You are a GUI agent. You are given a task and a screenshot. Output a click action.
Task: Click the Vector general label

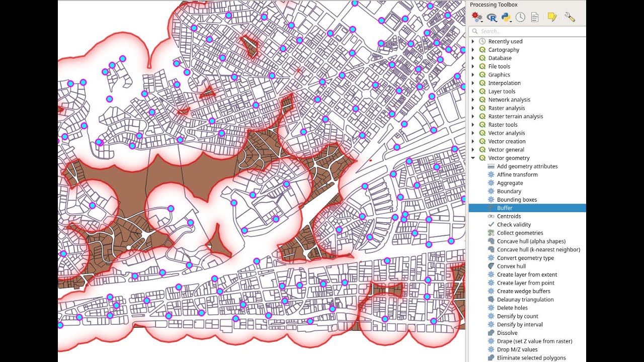[x=506, y=149]
